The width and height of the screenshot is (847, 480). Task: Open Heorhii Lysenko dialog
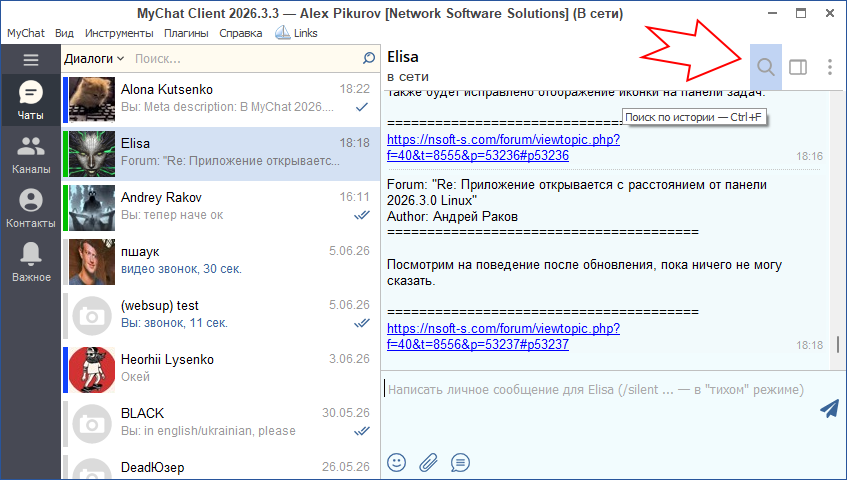click(221, 370)
